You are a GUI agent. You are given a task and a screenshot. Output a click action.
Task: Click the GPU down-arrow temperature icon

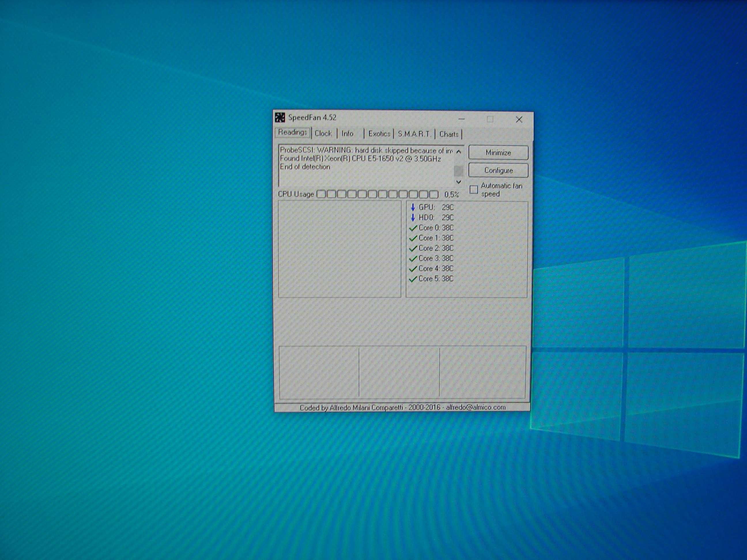point(413,207)
